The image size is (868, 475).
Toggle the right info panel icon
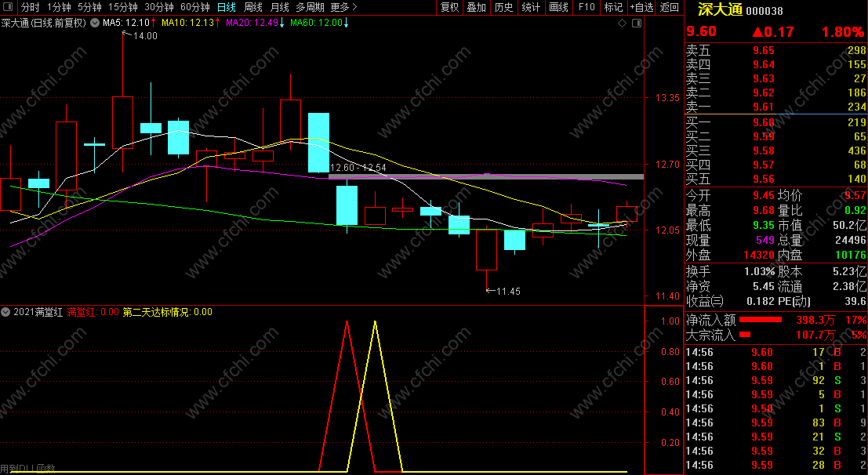point(637,24)
